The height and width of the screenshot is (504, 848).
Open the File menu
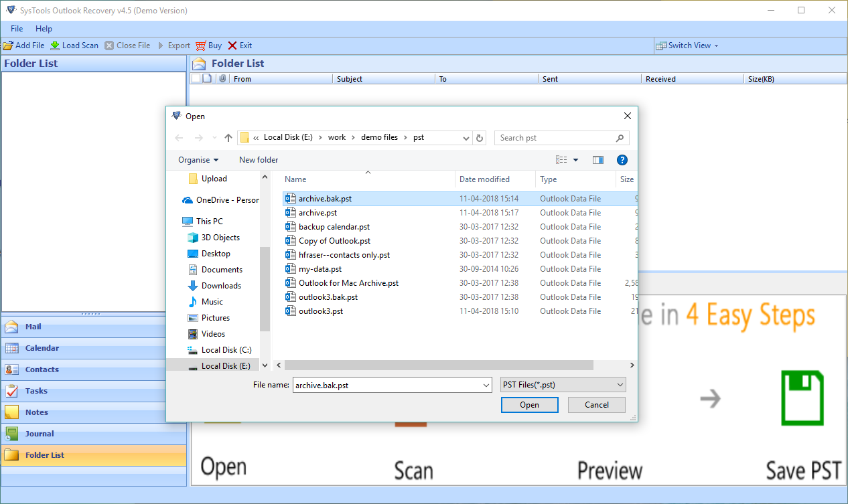click(17, 29)
